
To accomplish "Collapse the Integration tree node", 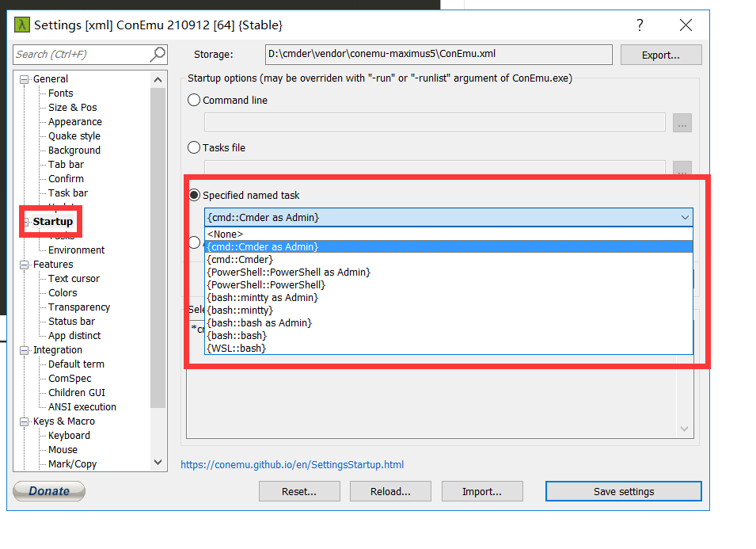I will [x=24, y=350].
